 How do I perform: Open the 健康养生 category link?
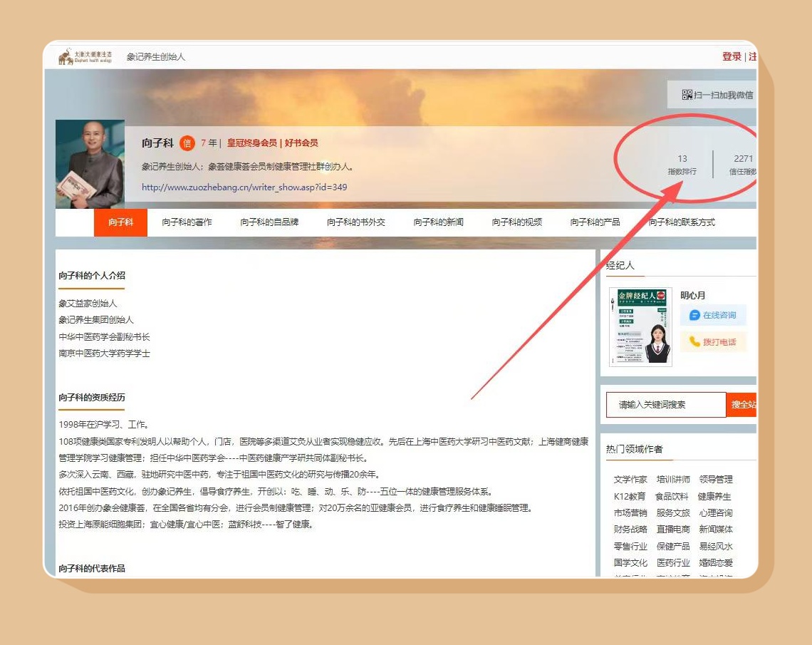[x=714, y=496]
